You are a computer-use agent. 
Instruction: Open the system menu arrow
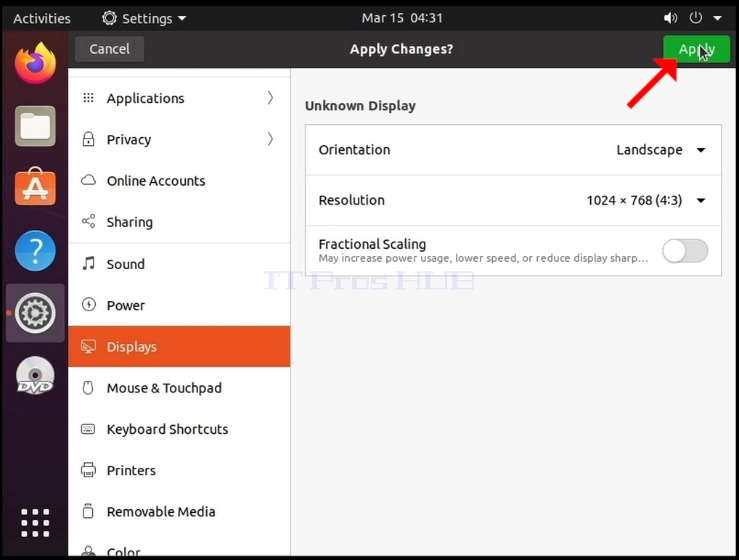pos(717,18)
